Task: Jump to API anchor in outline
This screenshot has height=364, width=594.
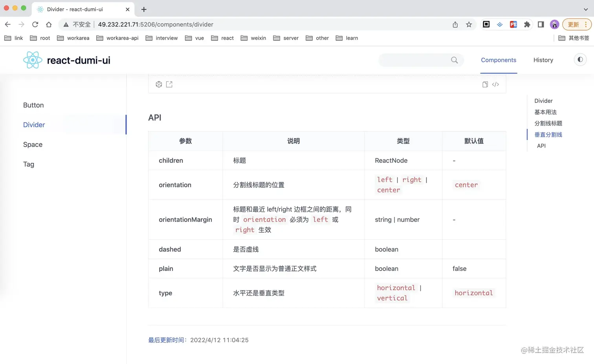Action: (x=541, y=146)
